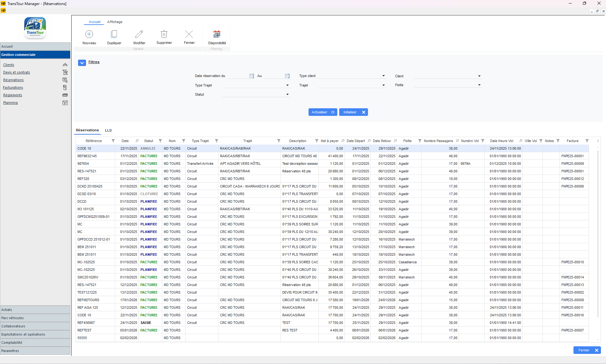Select the REF9632145 reservation row
This screenshot has height=364, width=606.
click(x=87, y=156)
